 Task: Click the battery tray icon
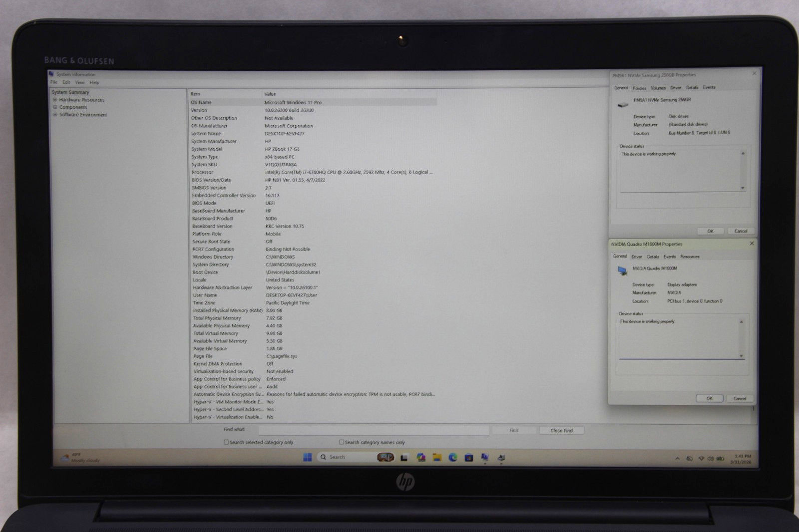[720, 459]
